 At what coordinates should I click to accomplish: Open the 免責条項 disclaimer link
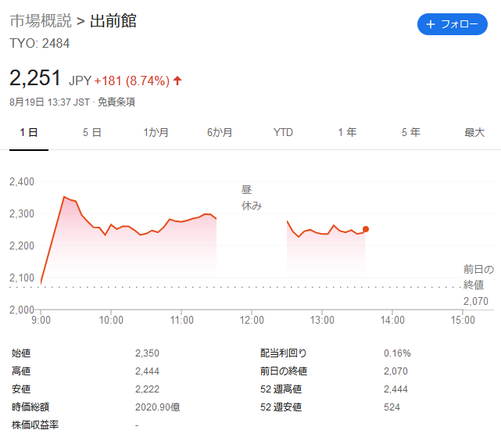click(x=116, y=102)
